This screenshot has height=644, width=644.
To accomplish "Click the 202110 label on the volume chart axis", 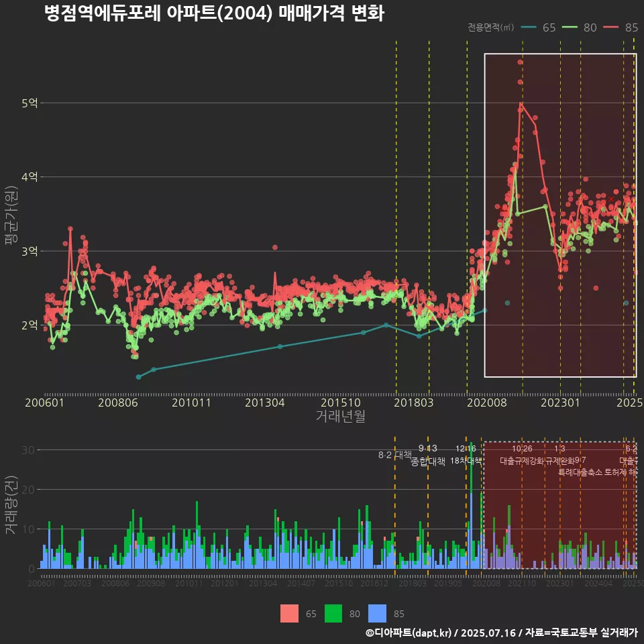I will (x=522, y=583).
